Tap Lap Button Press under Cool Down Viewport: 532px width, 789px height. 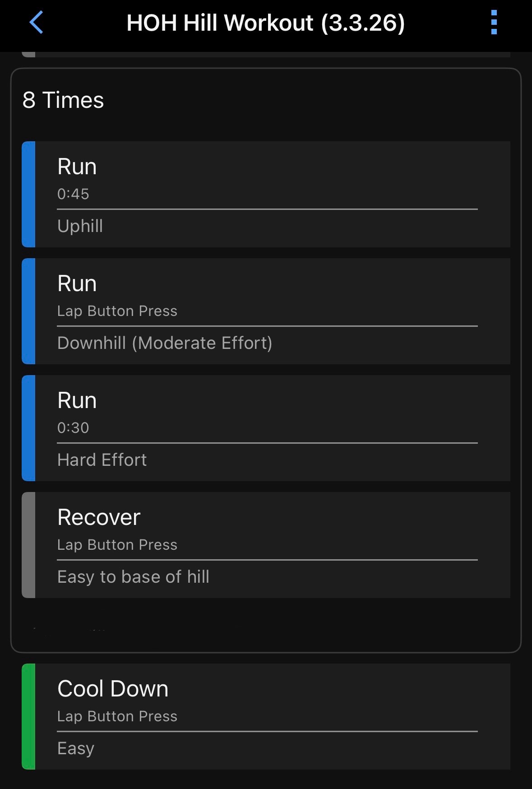117,716
